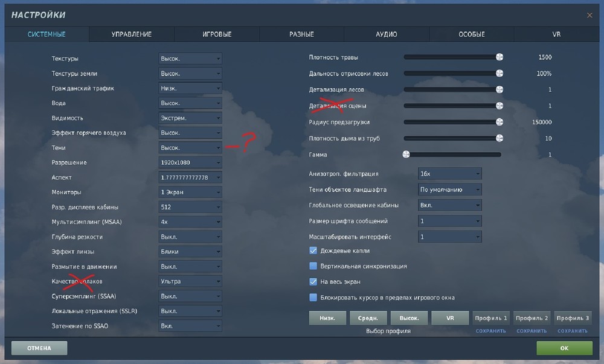Enable Вертикальная синхронизация checkbox
This screenshot has width=604, height=364.
click(x=313, y=266)
